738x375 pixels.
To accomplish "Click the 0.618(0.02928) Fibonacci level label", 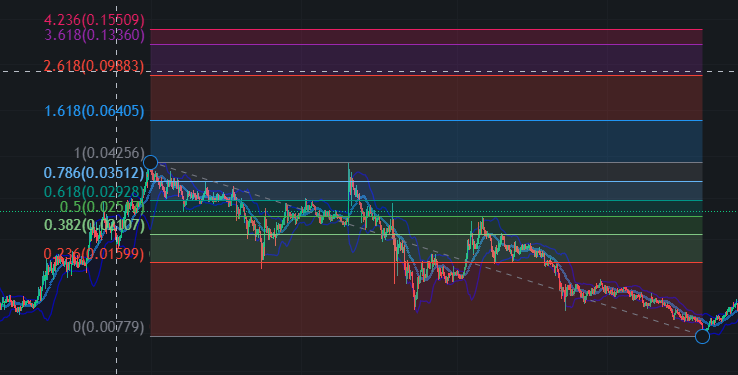I will (x=94, y=191).
